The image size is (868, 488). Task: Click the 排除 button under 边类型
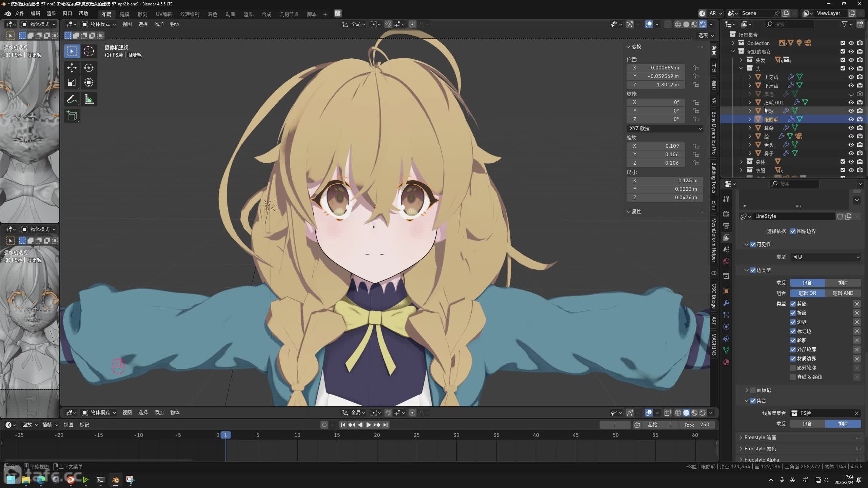(843, 283)
